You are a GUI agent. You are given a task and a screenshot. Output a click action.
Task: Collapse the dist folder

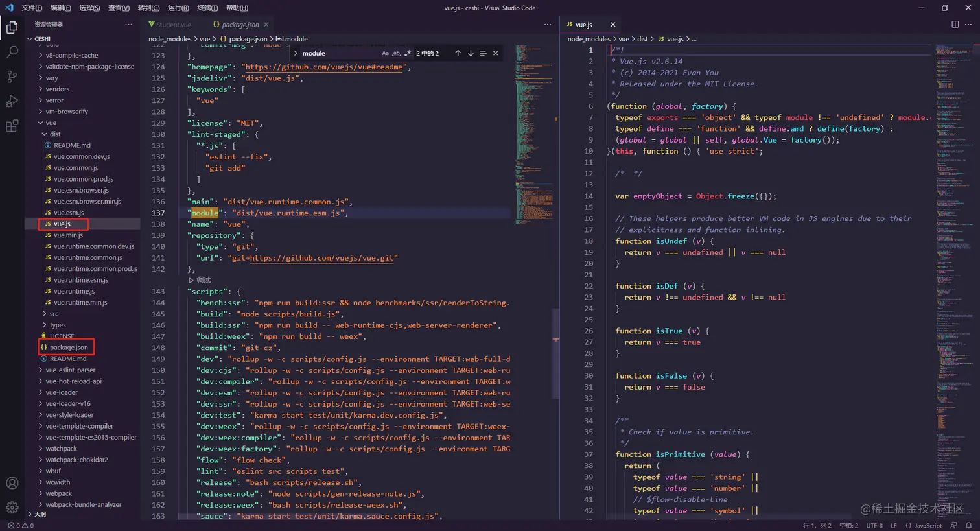[x=55, y=134]
